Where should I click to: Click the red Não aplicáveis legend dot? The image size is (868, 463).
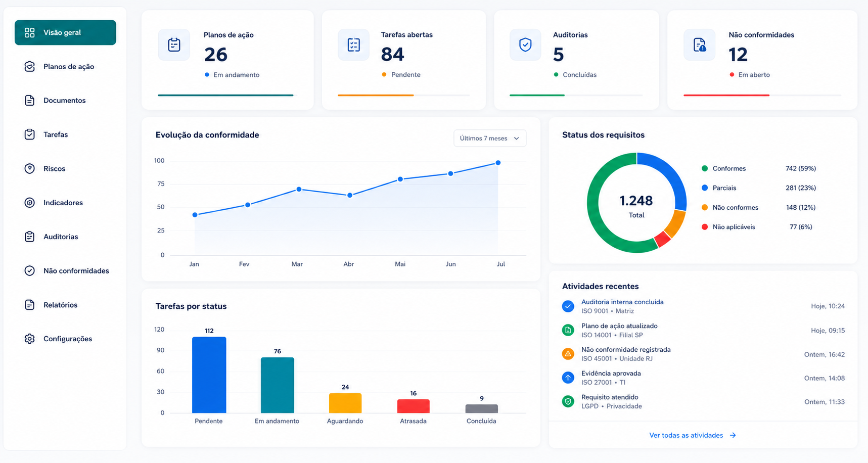click(705, 227)
